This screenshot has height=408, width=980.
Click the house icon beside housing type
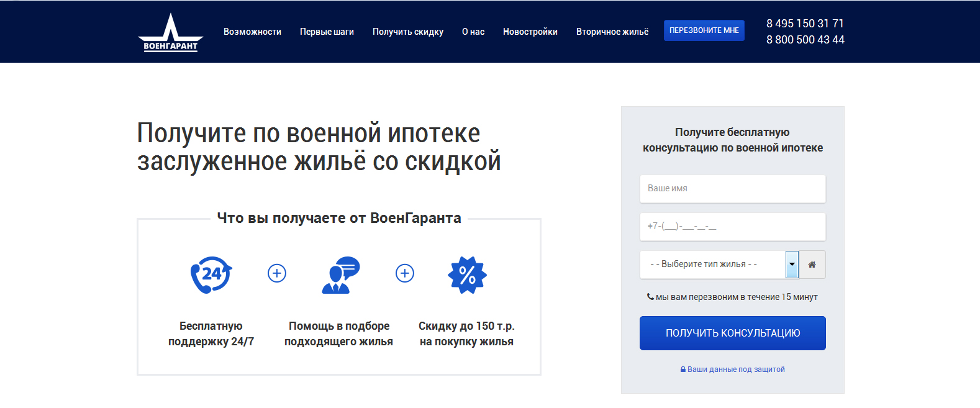(x=812, y=265)
